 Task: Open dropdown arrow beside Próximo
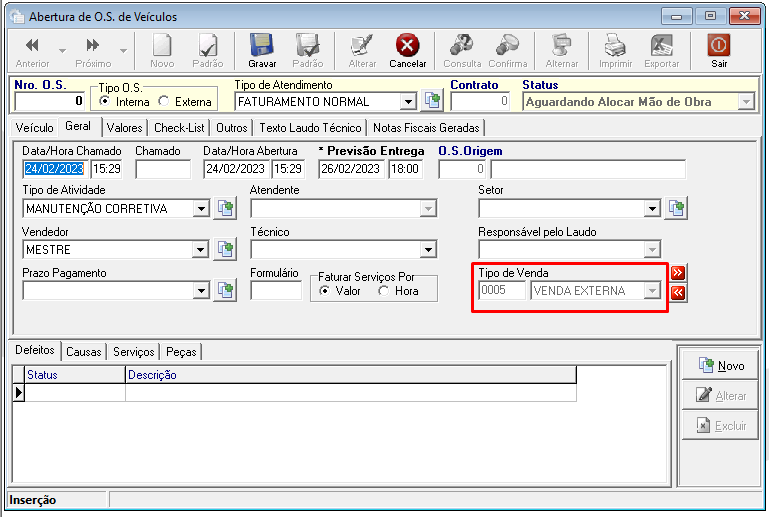tap(123, 51)
